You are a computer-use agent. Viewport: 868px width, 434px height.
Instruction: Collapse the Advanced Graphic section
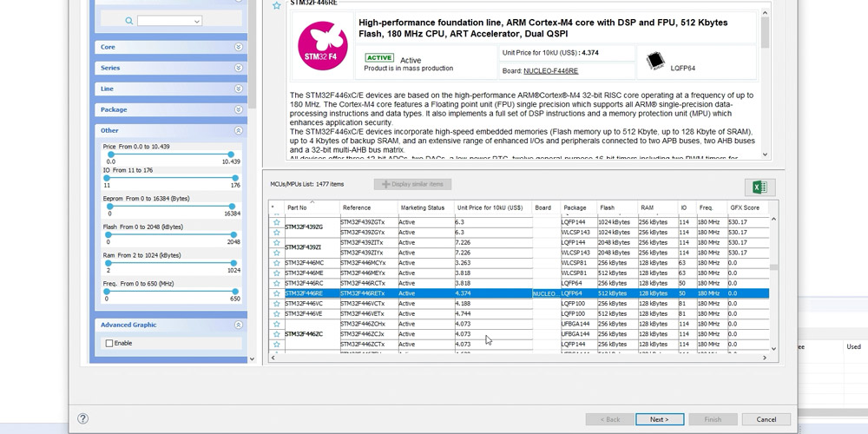point(239,325)
